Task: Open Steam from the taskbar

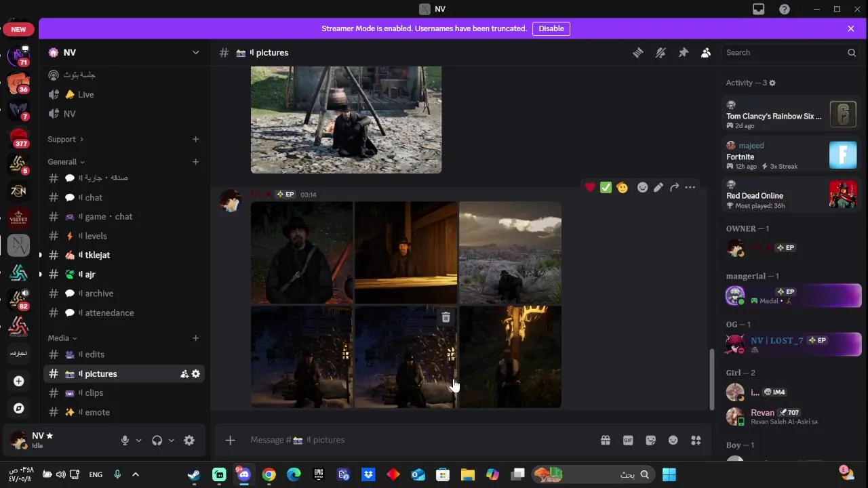Action: click(x=194, y=474)
